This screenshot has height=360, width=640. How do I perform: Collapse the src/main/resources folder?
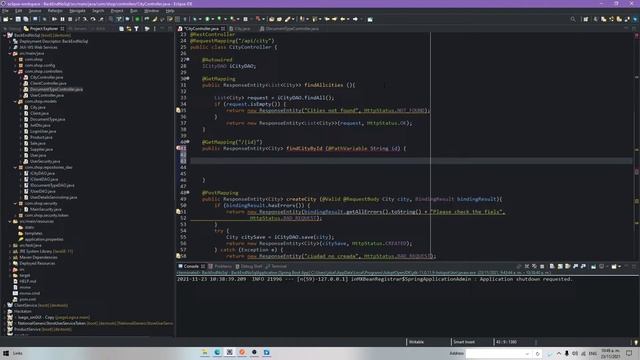click(10, 221)
